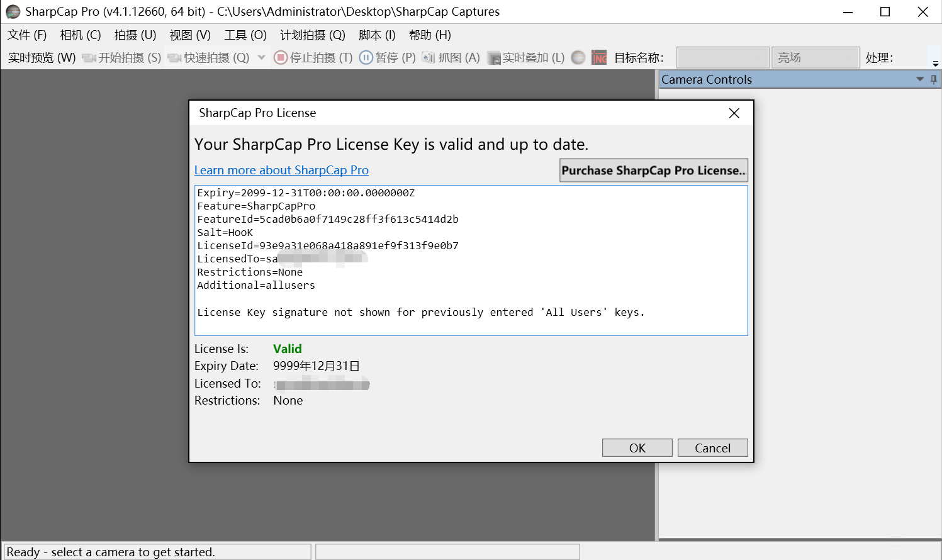Click the Feature=SharpCapPro line

click(256, 206)
